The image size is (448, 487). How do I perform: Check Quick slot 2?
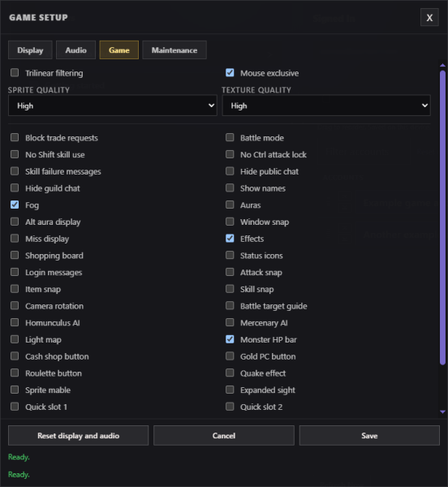point(230,407)
